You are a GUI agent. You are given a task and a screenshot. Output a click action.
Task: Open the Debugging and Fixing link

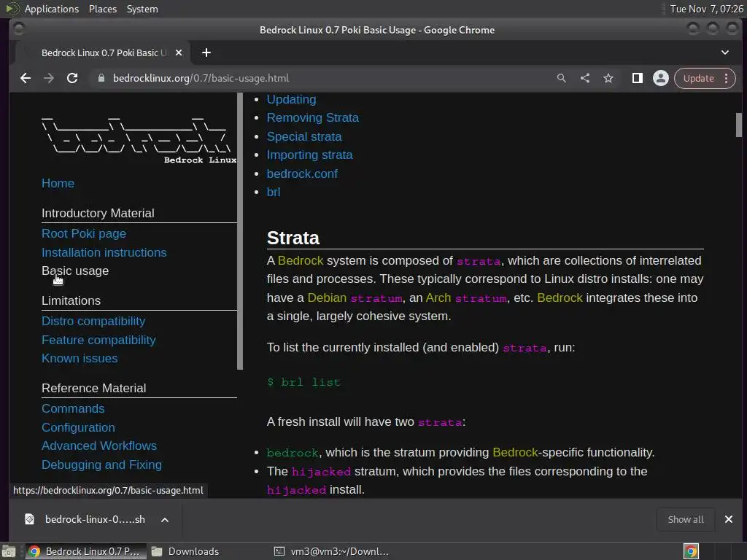click(101, 464)
